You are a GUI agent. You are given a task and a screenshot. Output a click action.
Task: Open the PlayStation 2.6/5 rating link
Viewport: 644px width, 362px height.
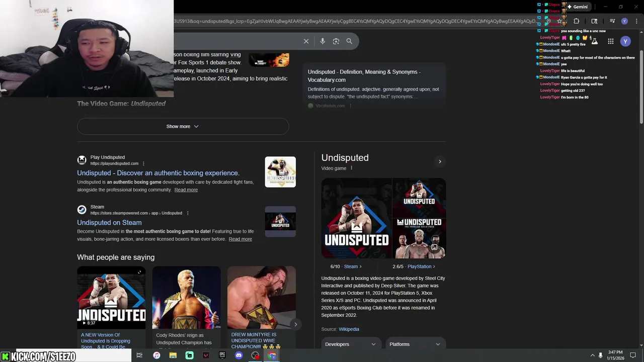point(414,266)
